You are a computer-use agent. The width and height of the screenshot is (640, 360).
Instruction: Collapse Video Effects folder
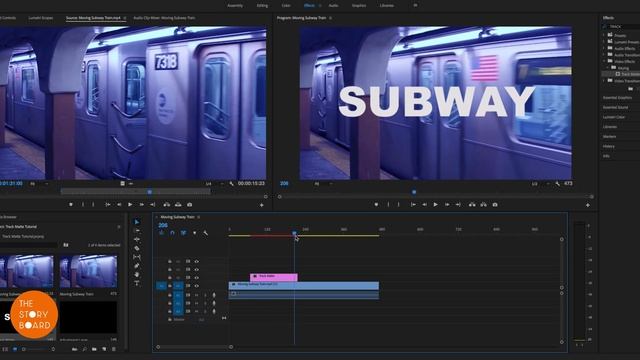[604, 61]
